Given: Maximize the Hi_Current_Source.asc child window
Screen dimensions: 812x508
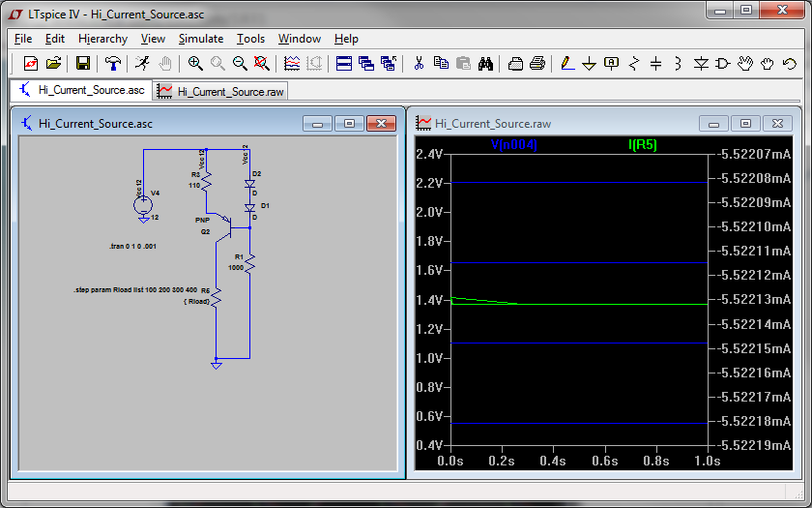Looking at the screenshot, I should click(x=349, y=124).
